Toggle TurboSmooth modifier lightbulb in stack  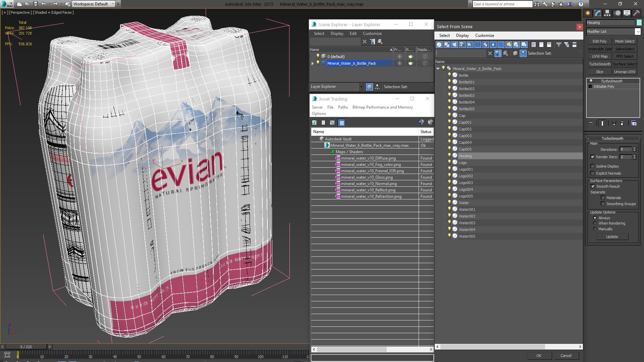click(x=591, y=81)
